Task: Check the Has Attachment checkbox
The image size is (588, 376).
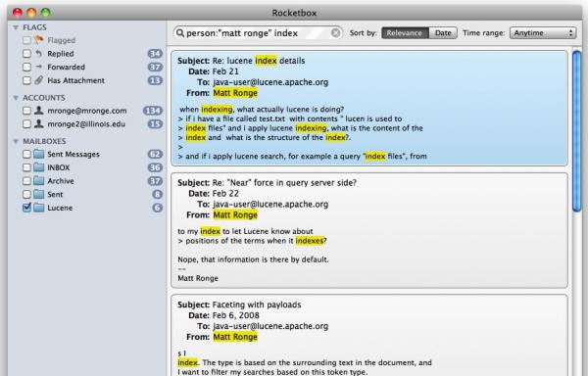Action: [x=26, y=80]
